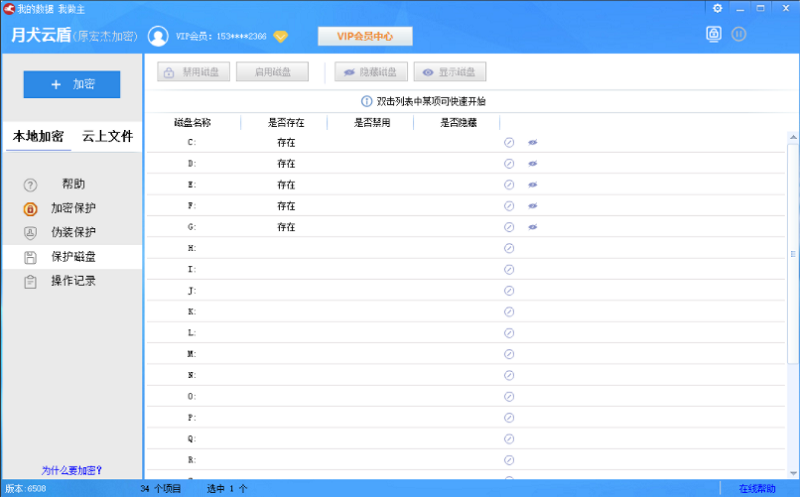Click the gold VIP diamond badge

pyautogui.click(x=280, y=37)
